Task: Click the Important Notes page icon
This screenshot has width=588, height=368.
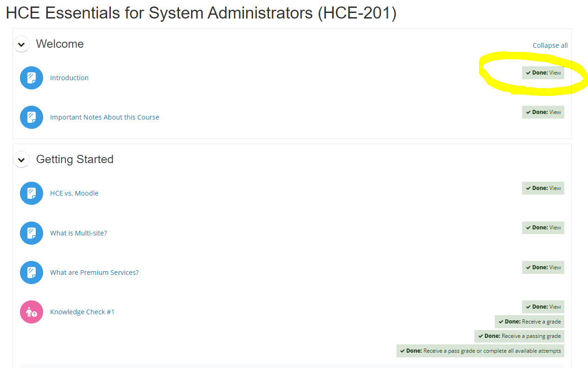Action: coord(32,117)
